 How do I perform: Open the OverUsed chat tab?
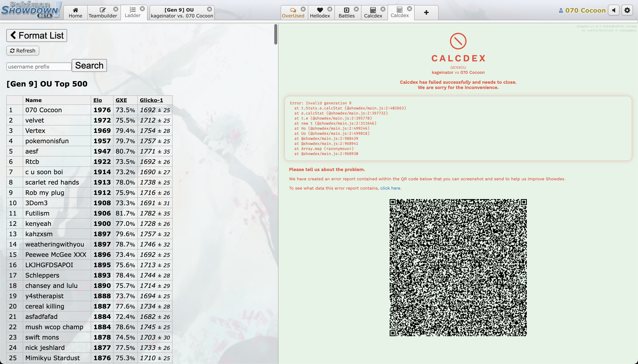[293, 12]
